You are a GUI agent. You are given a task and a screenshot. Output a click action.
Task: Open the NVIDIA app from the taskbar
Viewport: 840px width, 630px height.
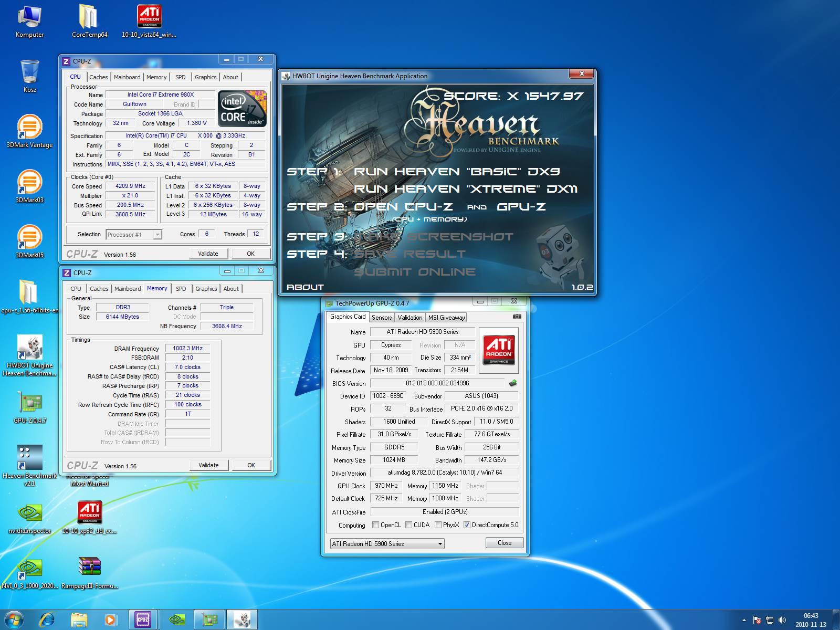coord(176,619)
